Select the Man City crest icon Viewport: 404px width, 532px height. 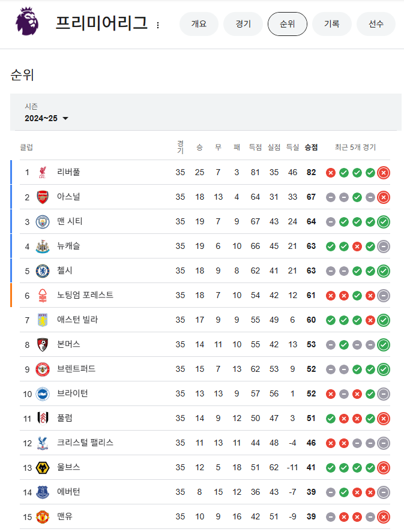coord(43,221)
